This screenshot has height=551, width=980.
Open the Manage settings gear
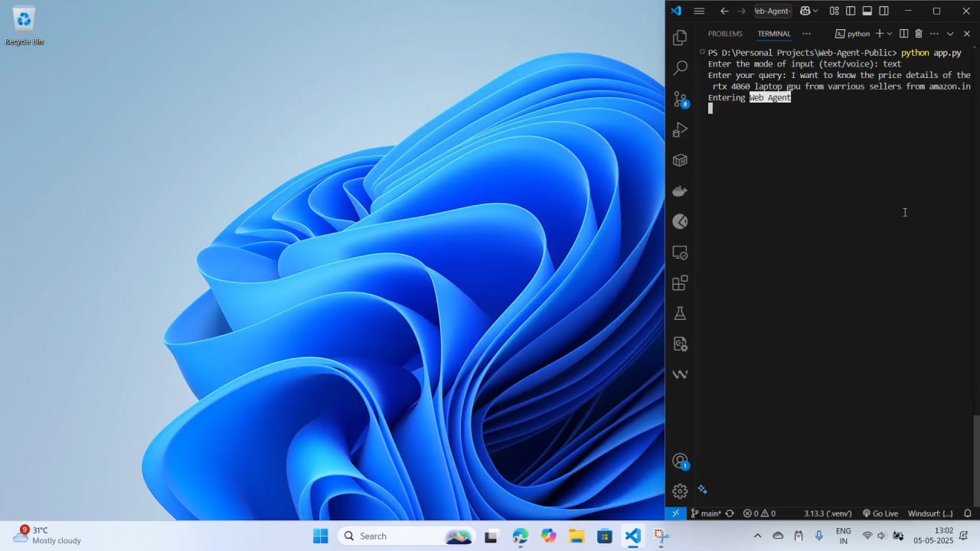[679, 491]
